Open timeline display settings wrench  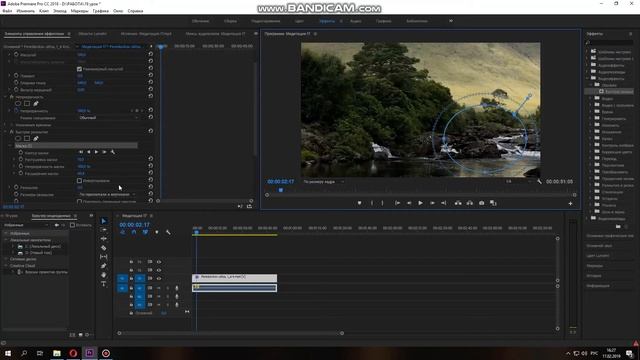click(168, 232)
